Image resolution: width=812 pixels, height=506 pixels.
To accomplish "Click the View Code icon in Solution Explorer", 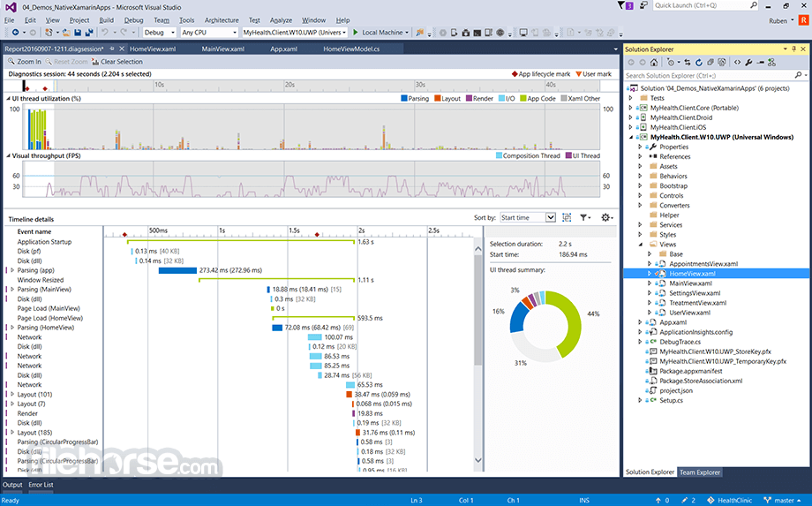I will point(738,62).
